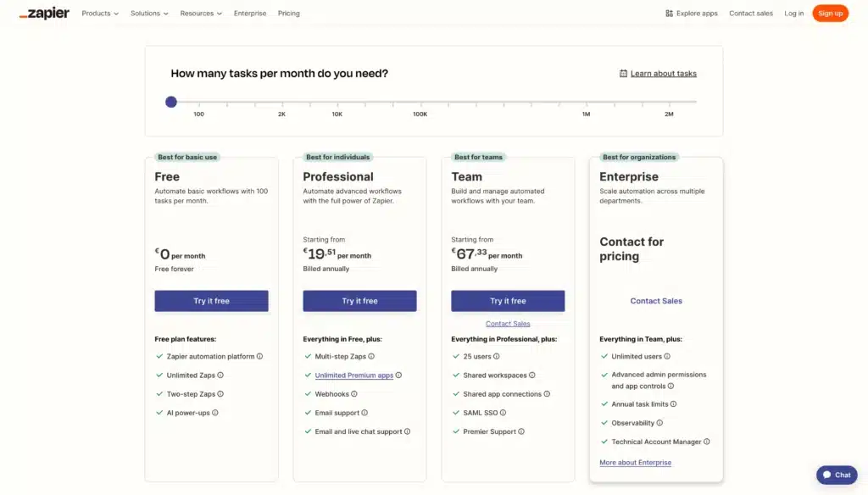Screen dimensions: 868x495
Task: Show info for Zapier automation platform
Action: point(259,357)
